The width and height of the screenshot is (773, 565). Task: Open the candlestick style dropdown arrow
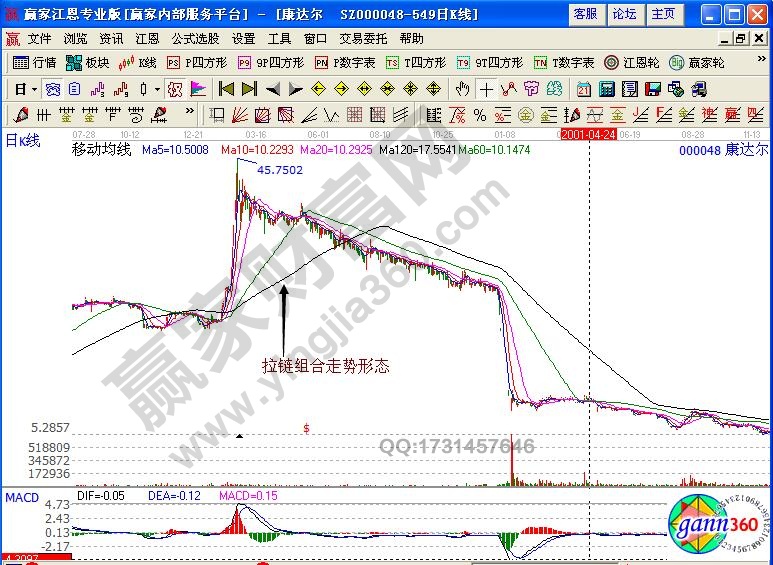[x=157, y=89]
